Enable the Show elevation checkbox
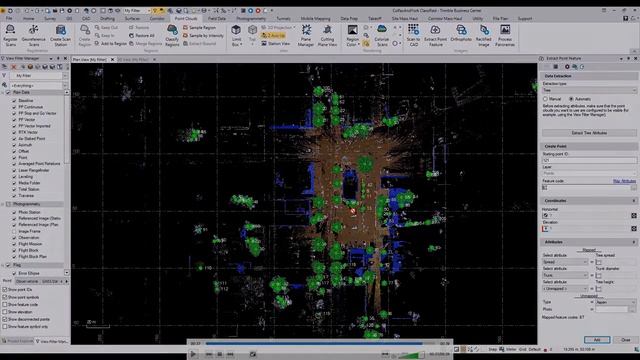 click(5, 312)
